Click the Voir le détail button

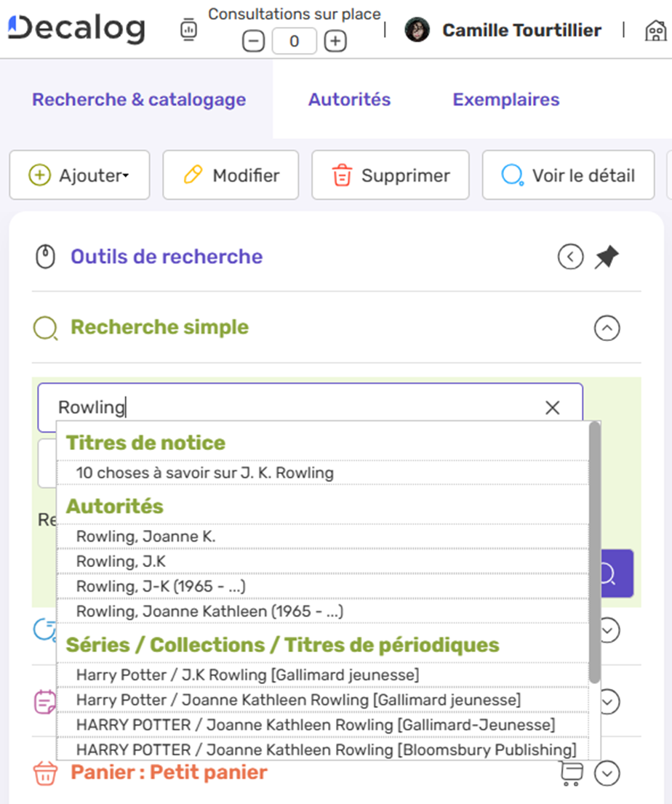coord(568,175)
